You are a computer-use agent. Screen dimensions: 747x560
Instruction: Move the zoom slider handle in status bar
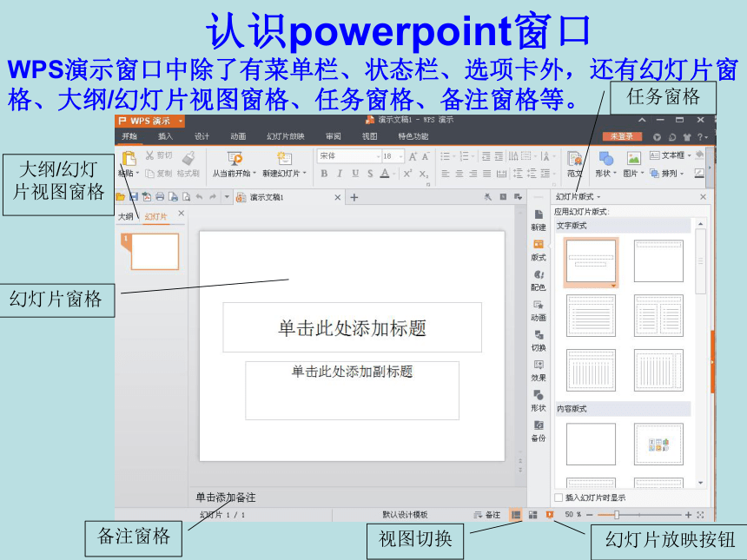coord(617,515)
